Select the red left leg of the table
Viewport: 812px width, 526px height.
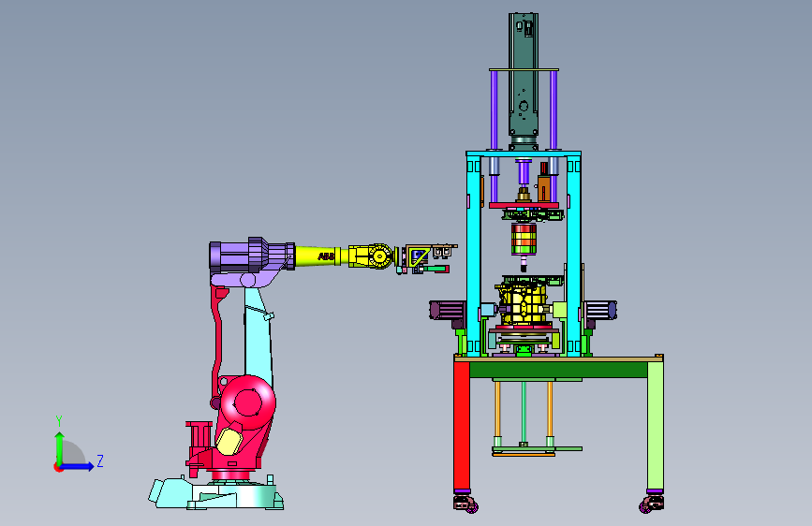coord(462,426)
